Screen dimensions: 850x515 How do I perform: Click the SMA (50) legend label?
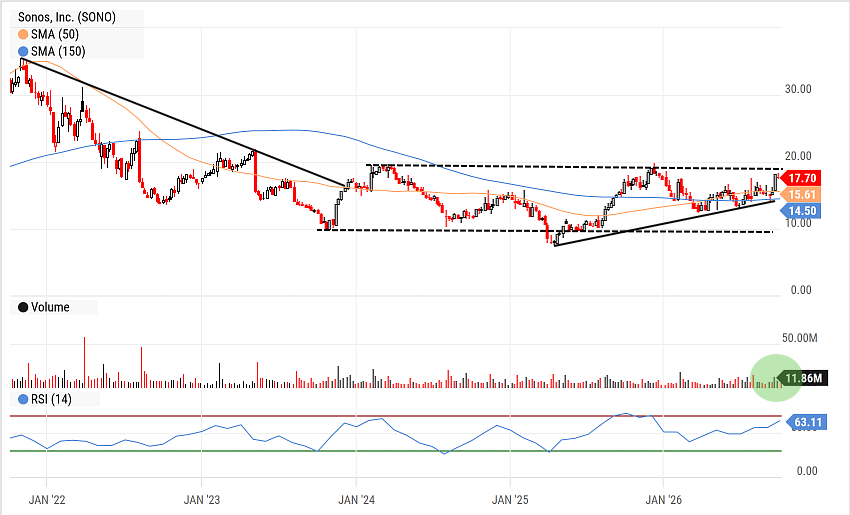(x=55, y=35)
